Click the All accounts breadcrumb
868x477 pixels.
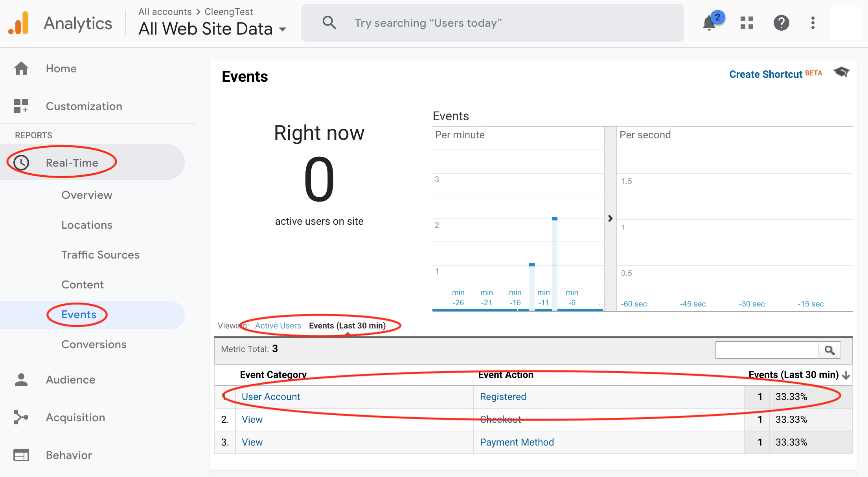click(165, 12)
